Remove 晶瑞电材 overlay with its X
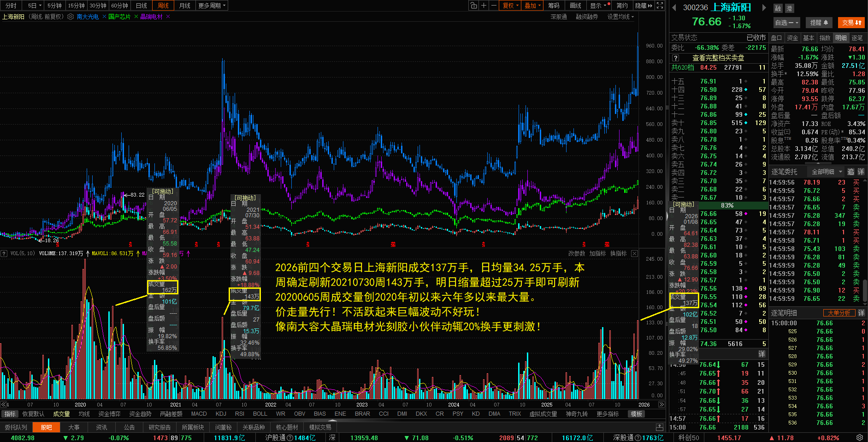The image size is (868, 442). pos(168,17)
